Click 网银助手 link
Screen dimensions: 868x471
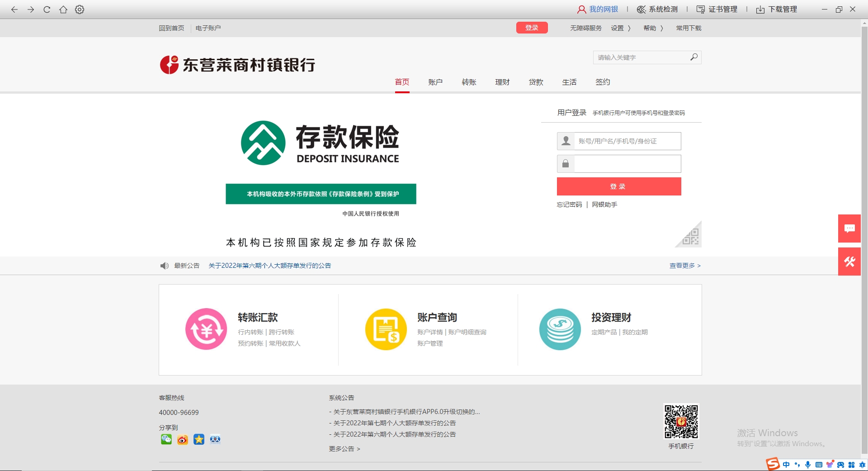coord(604,205)
